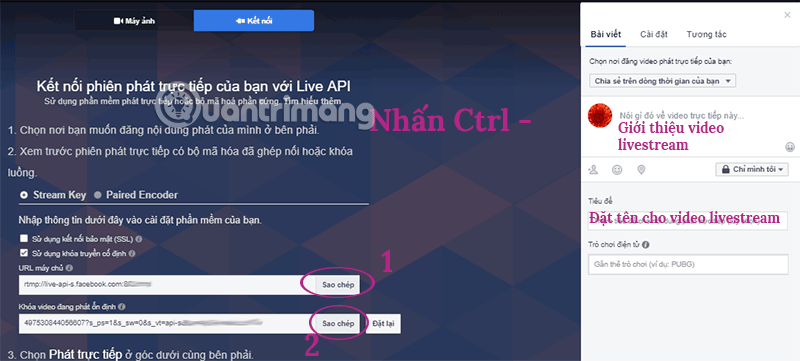Open the Chỉ mình tôi privacy dropdown
The image size is (800, 361).
pyautogui.click(x=752, y=169)
